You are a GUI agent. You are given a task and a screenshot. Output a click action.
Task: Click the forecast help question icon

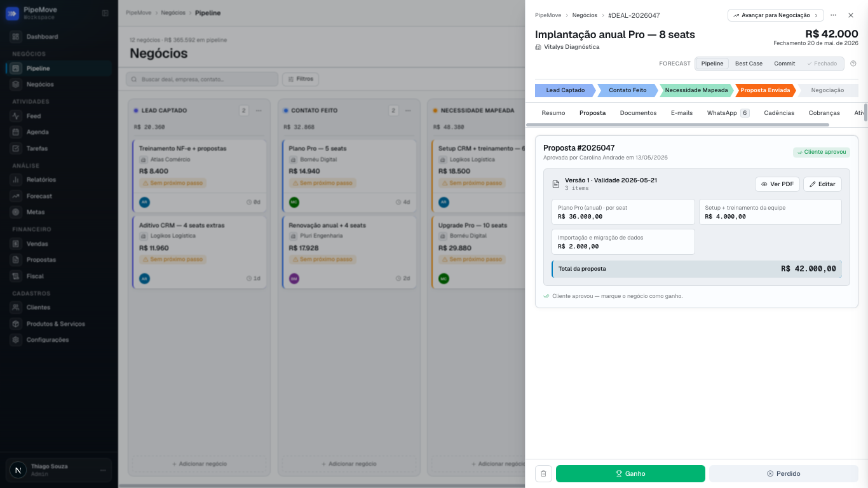pyautogui.click(x=853, y=64)
